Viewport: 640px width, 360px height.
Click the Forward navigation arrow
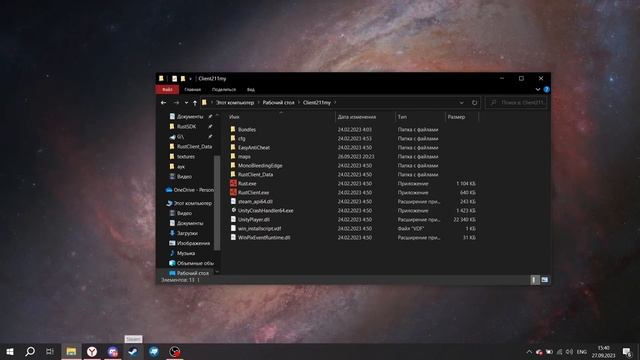[176, 102]
